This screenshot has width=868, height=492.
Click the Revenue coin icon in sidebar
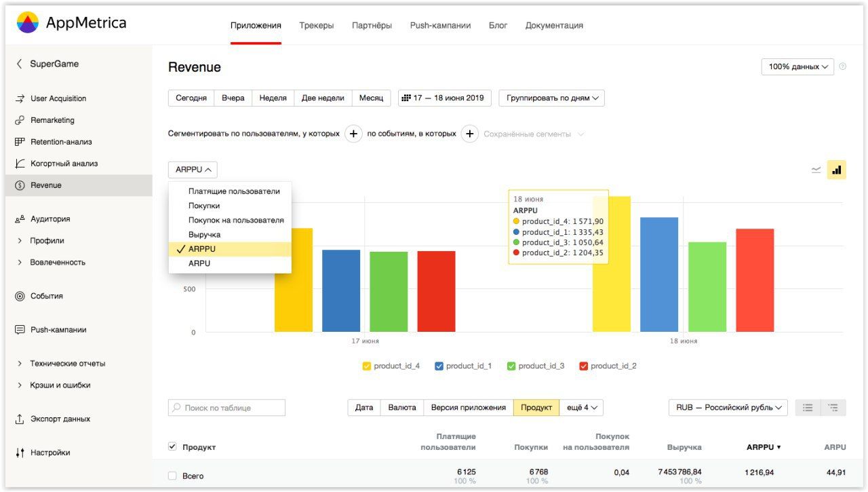tap(20, 185)
